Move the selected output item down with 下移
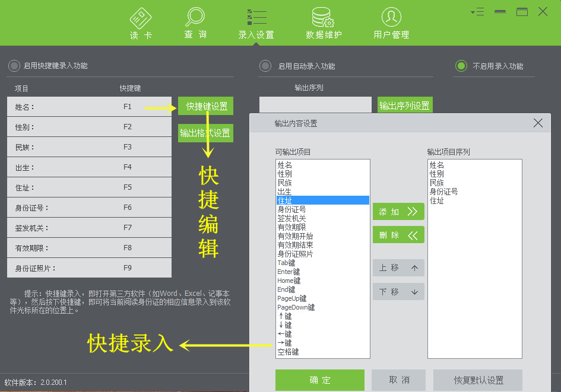The height and width of the screenshot is (392, 561). click(398, 291)
